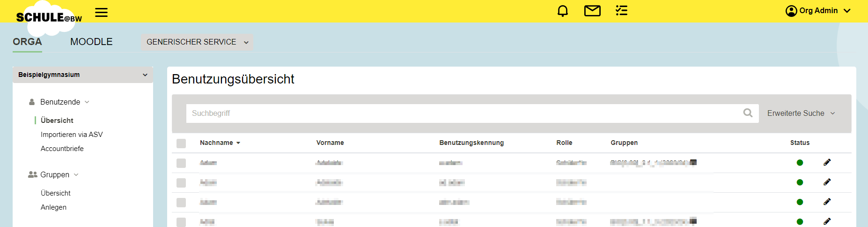Open the Beispielgymnasium school selector
The image size is (868, 227).
click(x=83, y=75)
